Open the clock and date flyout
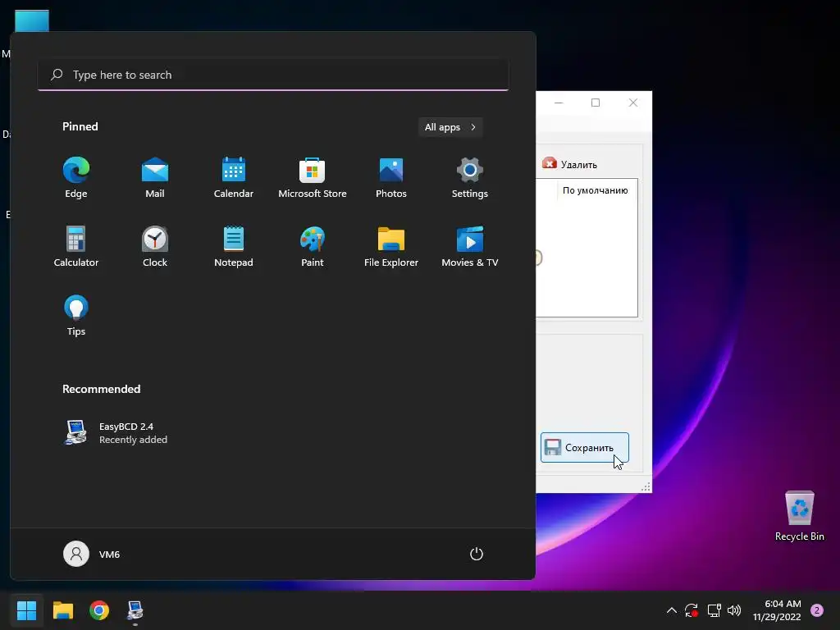The height and width of the screenshot is (630, 840). 777,610
